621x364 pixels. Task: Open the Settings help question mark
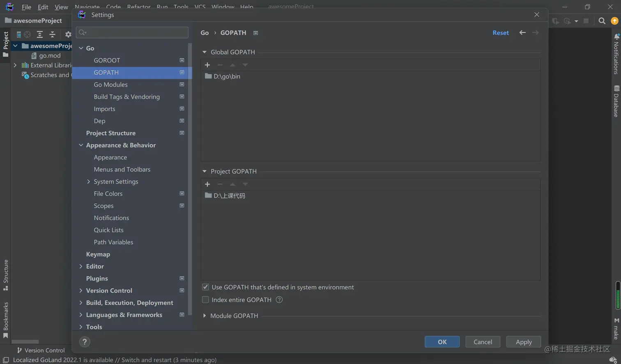(x=85, y=342)
